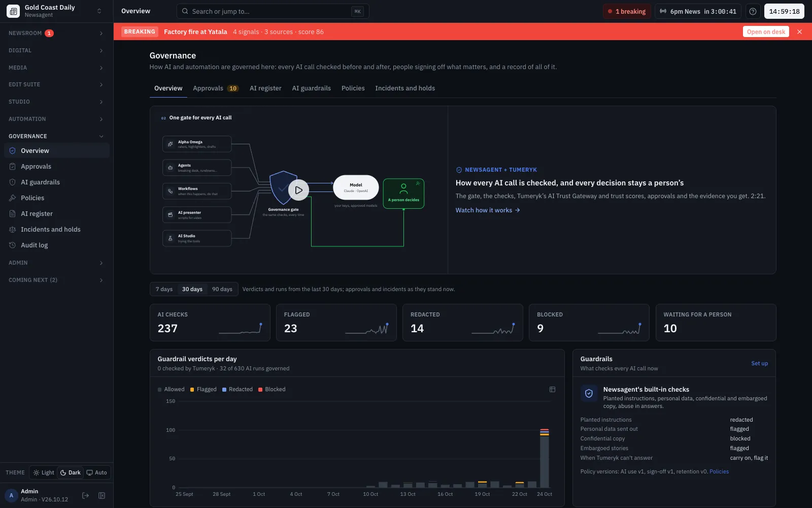The image size is (812, 508).
Task: Click the shield icon in built-in checks
Action: (589, 393)
